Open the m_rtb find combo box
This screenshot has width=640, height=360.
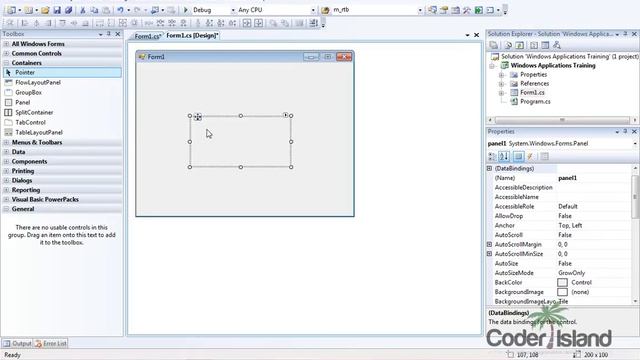point(420,10)
